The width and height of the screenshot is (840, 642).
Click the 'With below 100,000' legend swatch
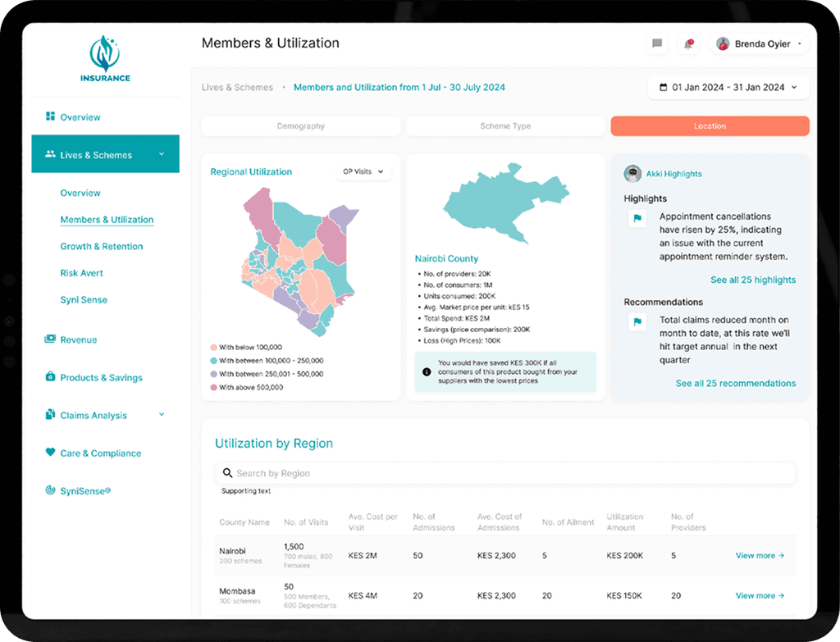click(214, 347)
